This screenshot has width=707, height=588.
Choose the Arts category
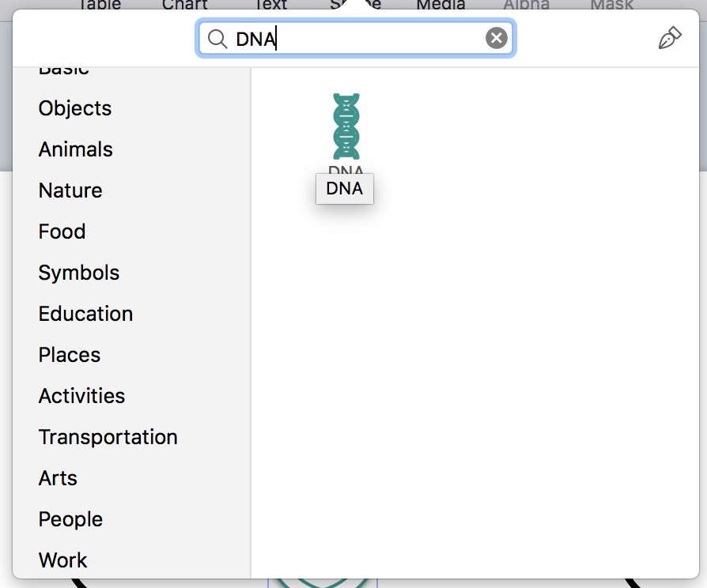click(58, 478)
